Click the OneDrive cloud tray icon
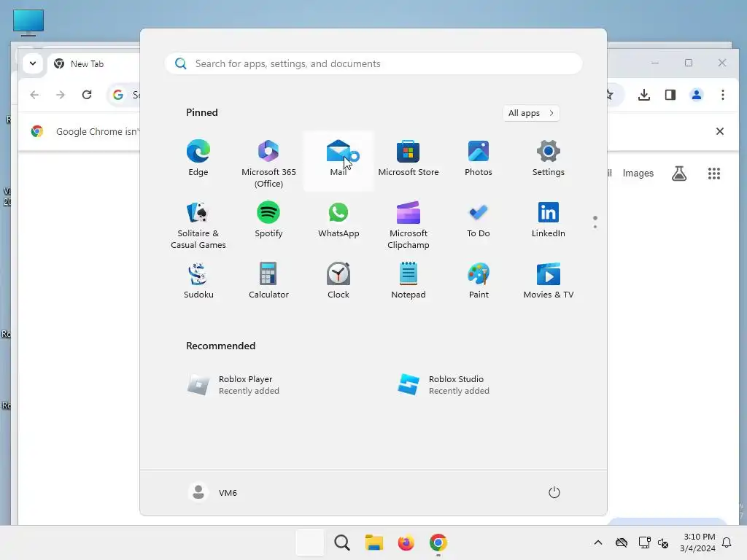The image size is (747, 560). tap(622, 542)
